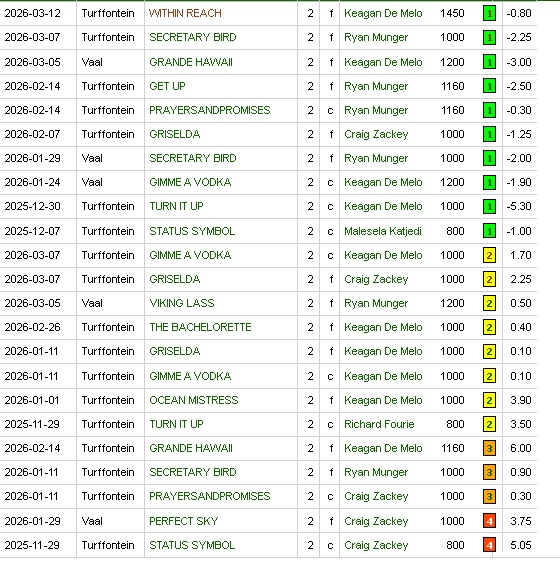Click yellow 2 badge on OCEAN MISTRESS row
The image size is (560, 562).
point(489,400)
